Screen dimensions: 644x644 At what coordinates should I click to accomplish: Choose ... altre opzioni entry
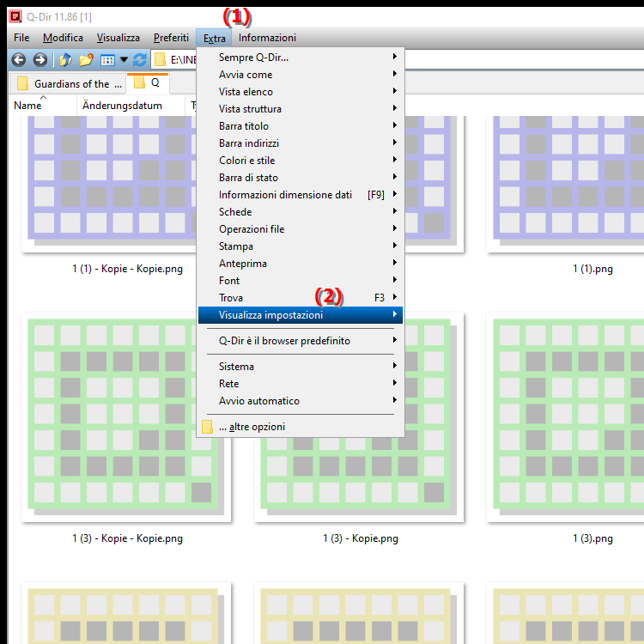[x=301, y=427]
